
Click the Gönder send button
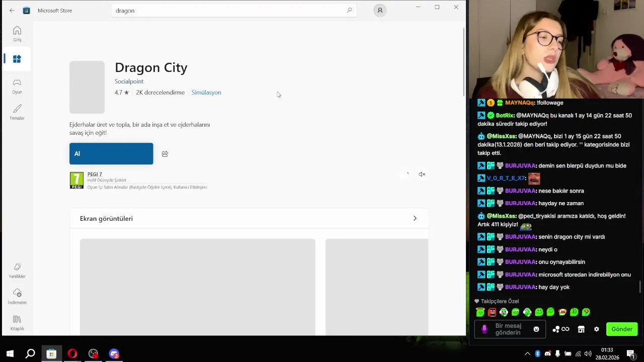pos(622,329)
